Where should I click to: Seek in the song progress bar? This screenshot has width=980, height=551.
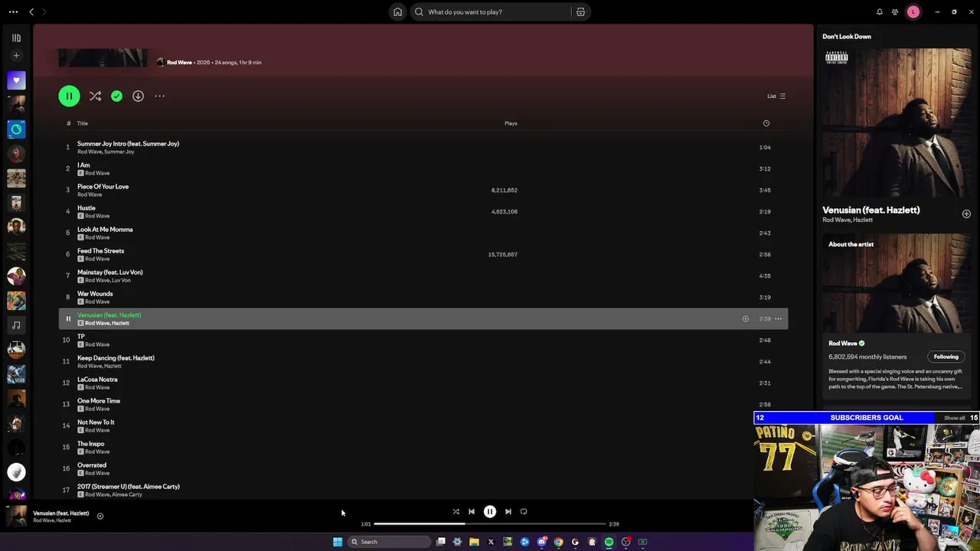pos(490,523)
